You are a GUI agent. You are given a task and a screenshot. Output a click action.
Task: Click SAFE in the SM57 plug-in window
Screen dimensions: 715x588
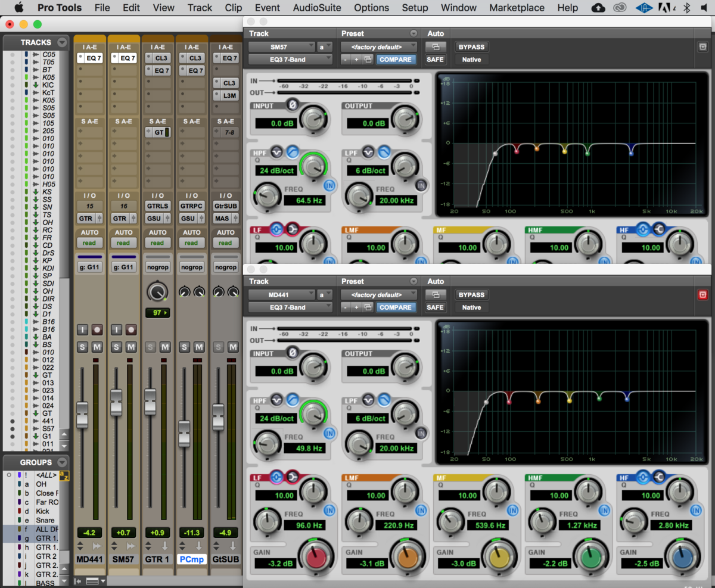tap(436, 60)
